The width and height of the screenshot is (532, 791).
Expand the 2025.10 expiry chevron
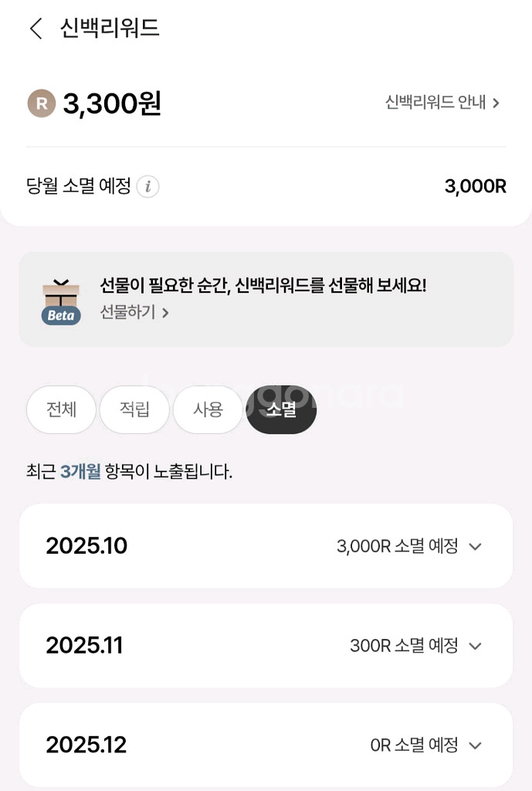(476, 547)
